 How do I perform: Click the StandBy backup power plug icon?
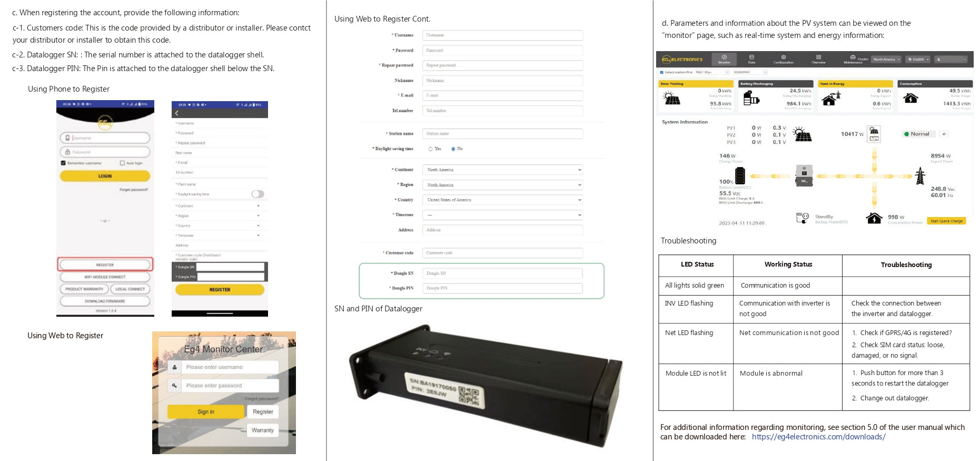click(x=802, y=218)
